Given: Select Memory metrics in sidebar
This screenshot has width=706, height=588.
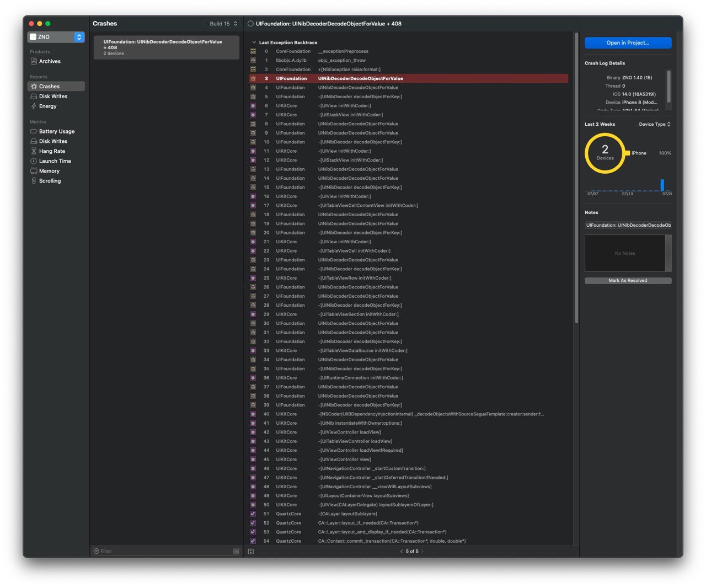Looking at the screenshot, I should (x=56, y=171).
